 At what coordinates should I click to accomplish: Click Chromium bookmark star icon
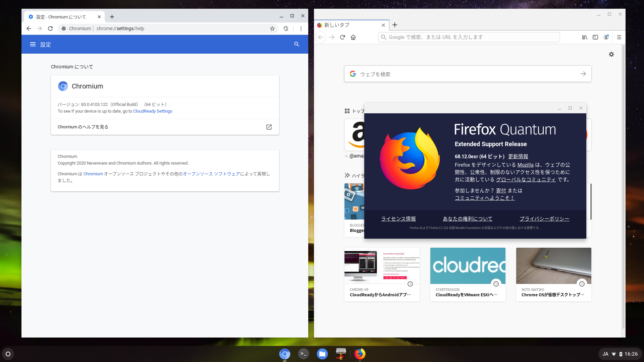point(272,28)
